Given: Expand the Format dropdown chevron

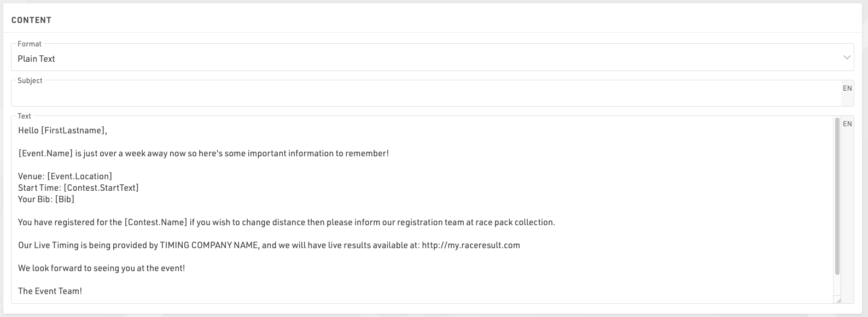Looking at the screenshot, I should click(847, 58).
